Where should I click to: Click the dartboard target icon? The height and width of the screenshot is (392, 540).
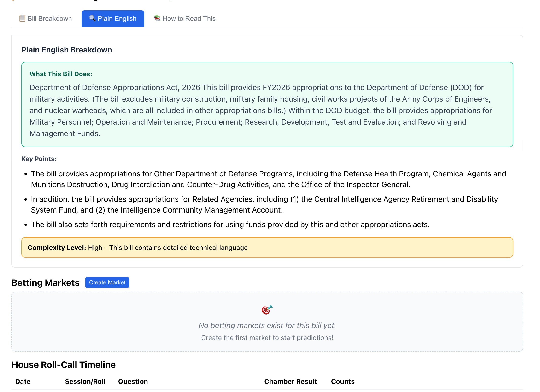(267, 310)
